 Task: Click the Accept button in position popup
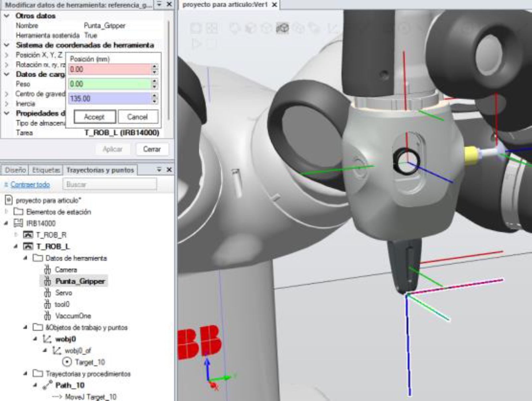click(95, 117)
